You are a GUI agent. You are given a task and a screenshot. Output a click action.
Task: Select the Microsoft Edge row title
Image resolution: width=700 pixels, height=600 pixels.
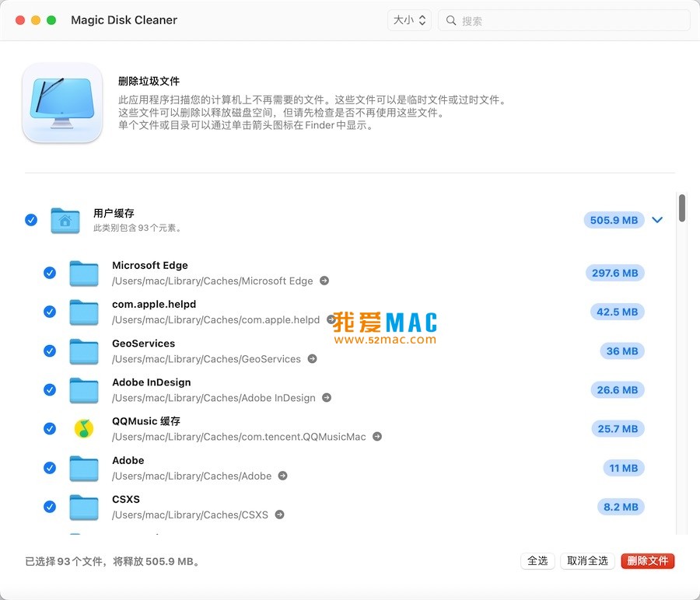pos(150,266)
